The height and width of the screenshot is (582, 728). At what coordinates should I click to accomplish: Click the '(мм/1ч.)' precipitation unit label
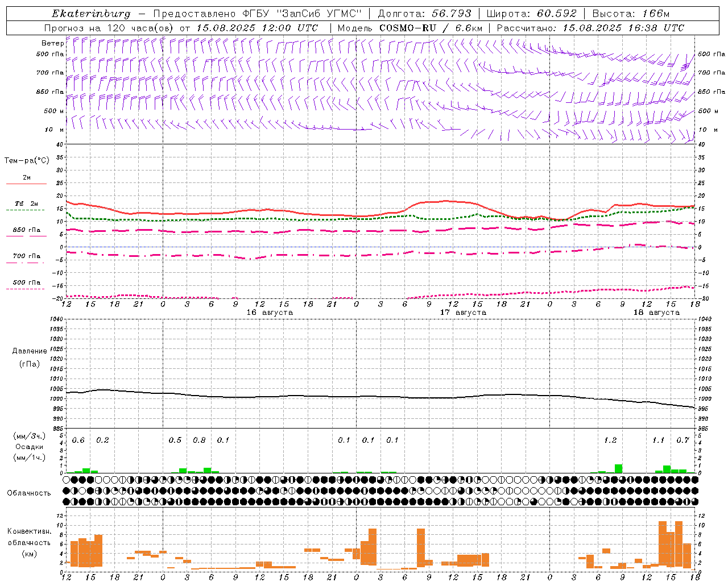click(x=30, y=458)
